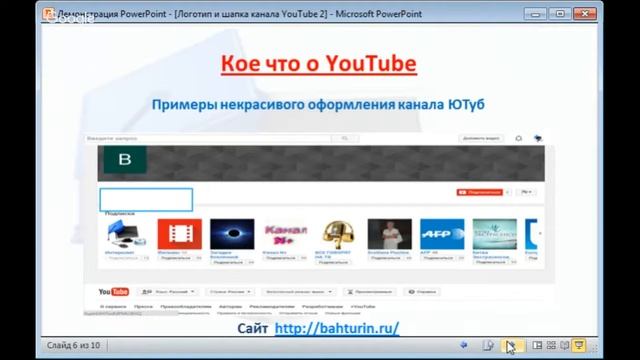Click the 'Слайд 6 из 10' status text
The height and width of the screenshot is (360, 640).
[73, 345]
